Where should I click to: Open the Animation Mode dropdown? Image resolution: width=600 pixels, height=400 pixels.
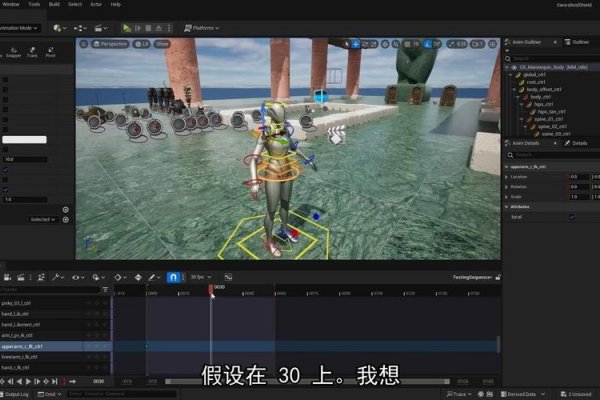[19, 28]
